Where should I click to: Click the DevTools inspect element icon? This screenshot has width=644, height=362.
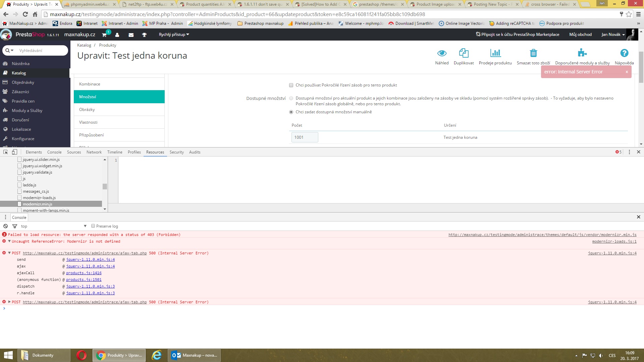pos(5,152)
